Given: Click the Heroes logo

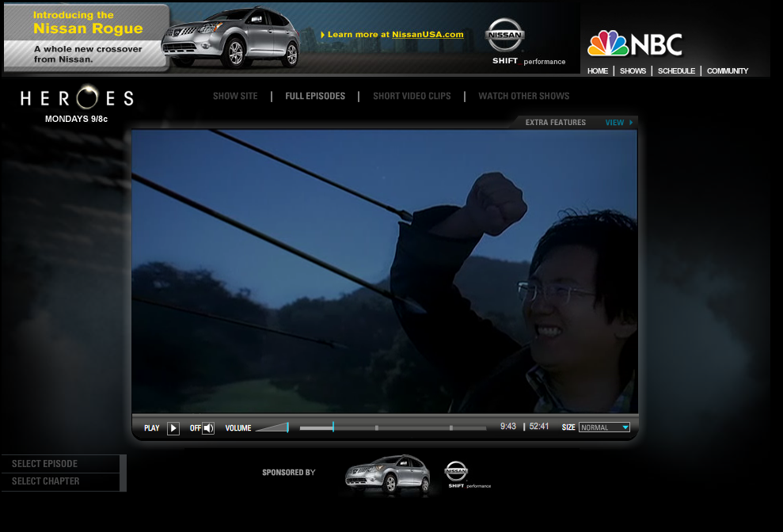Looking at the screenshot, I should pyautogui.click(x=77, y=97).
